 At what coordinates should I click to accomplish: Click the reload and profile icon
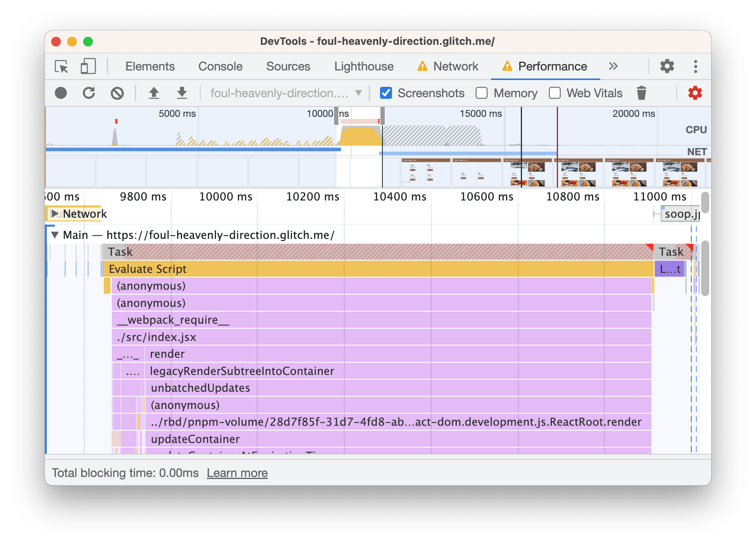click(x=89, y=93)
